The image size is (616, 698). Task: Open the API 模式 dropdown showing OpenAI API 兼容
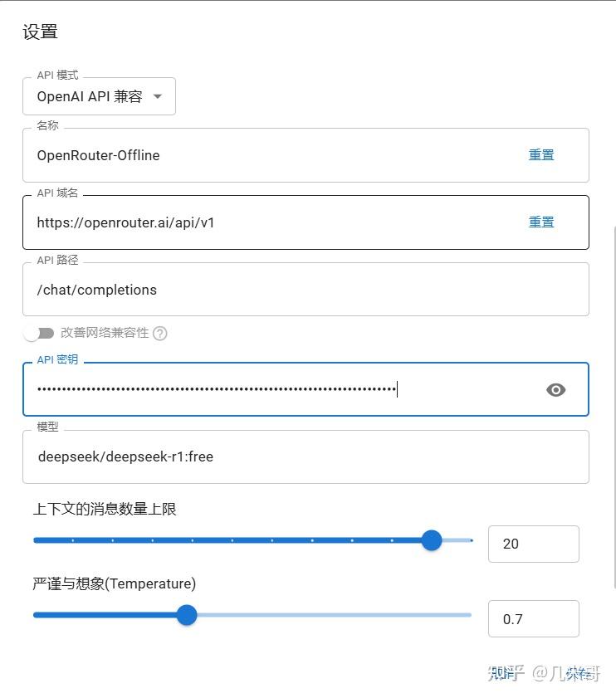point(91,96)
